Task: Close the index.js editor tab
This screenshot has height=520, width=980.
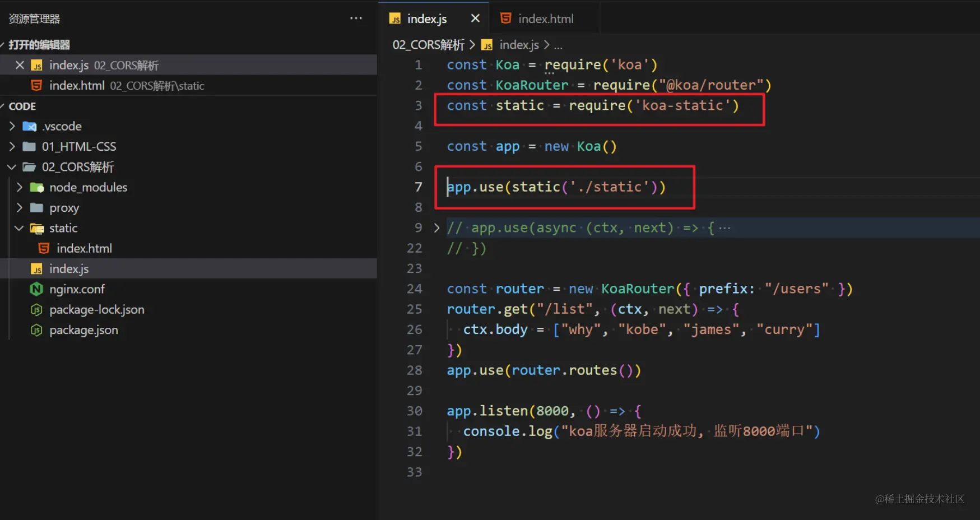Action: pyautogui.click(x=475, y=18)
